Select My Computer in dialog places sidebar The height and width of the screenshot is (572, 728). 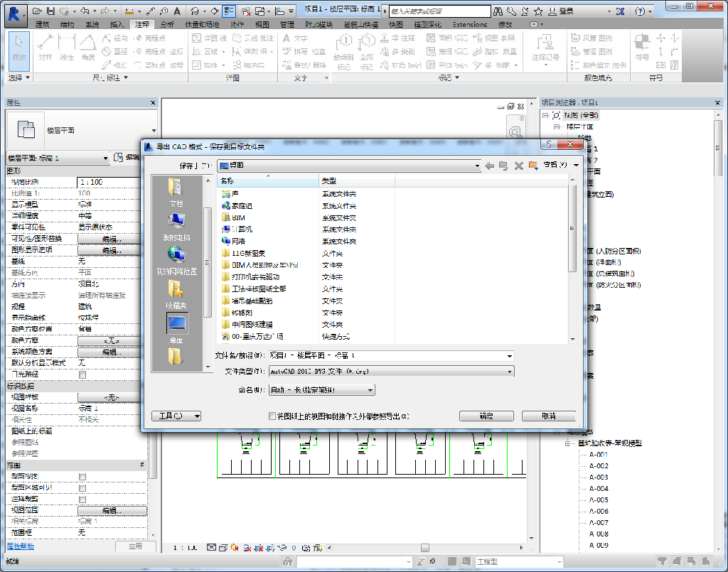pyautogui.click(x=176, y=227)
